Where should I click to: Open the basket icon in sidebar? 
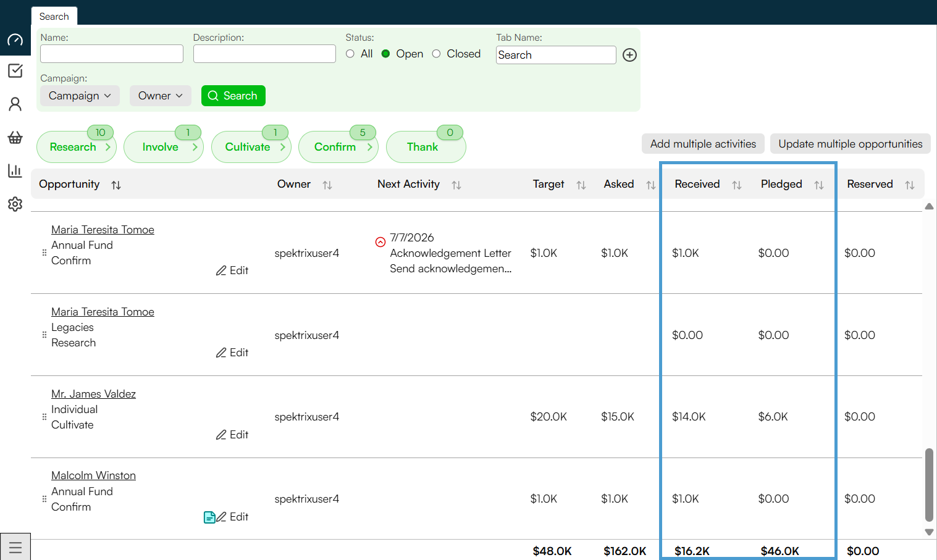[15, 137]
